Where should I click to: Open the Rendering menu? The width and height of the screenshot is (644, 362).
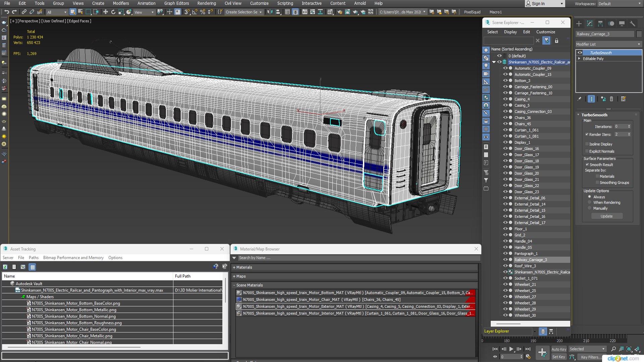click(x=206, y=3)
